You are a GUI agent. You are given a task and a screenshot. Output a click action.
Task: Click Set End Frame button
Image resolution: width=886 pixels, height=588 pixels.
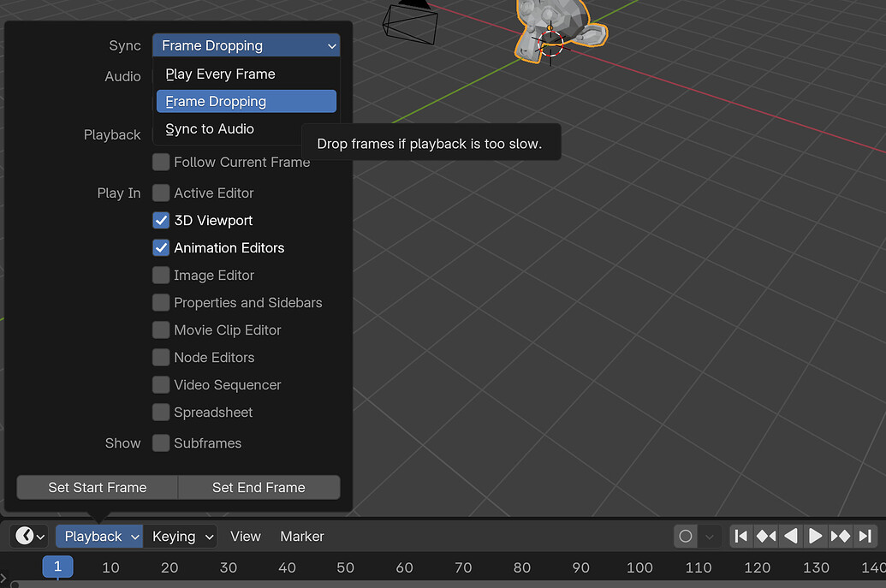click(x=259, y=488)
